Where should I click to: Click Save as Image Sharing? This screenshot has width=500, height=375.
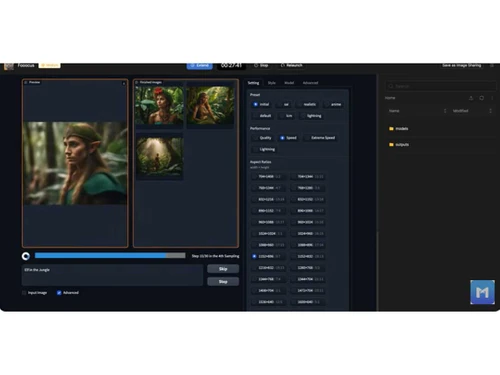(x=462, y=65)
